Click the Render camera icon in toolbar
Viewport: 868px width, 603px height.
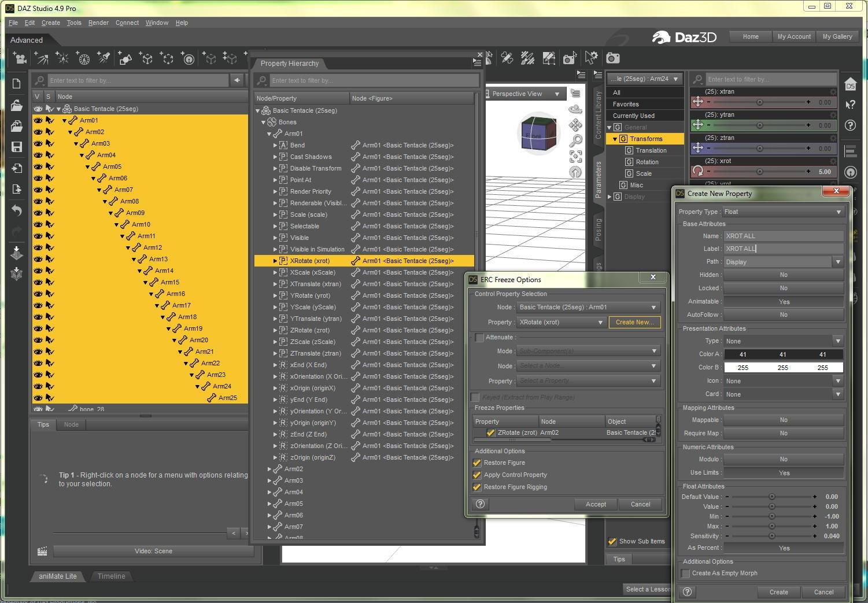pyautogui.click(x=612, y=58)
